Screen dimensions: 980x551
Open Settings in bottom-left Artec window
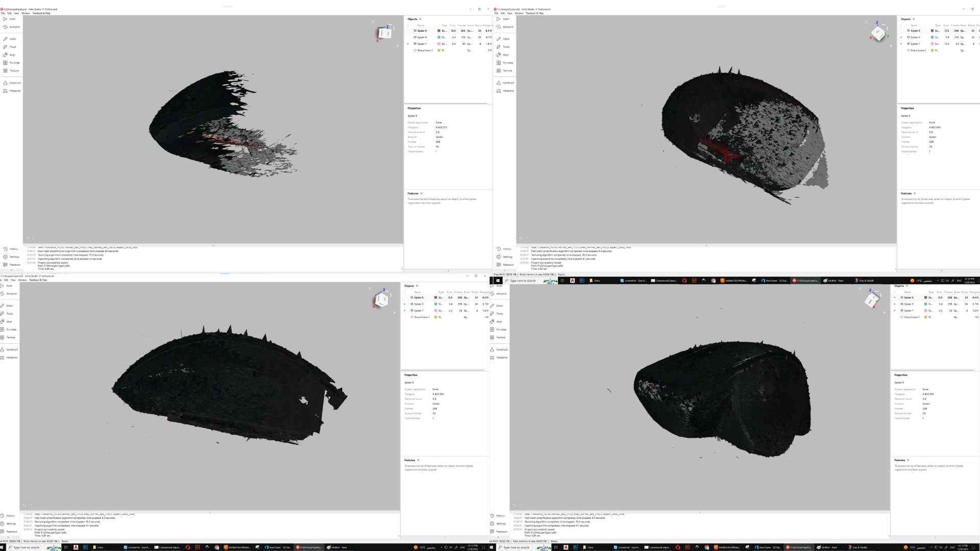pos(8,523)
